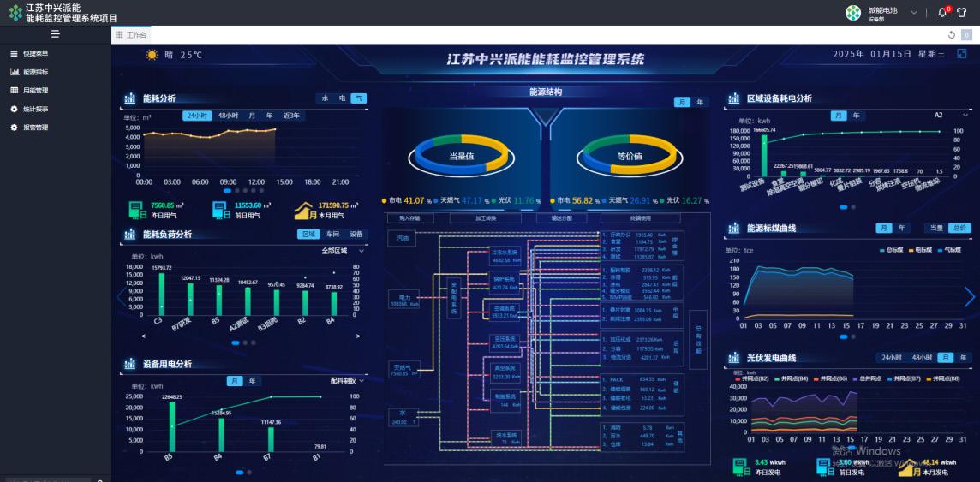
Task: Toggle fullscreen dashboard icon
Action: coord(962,54)
